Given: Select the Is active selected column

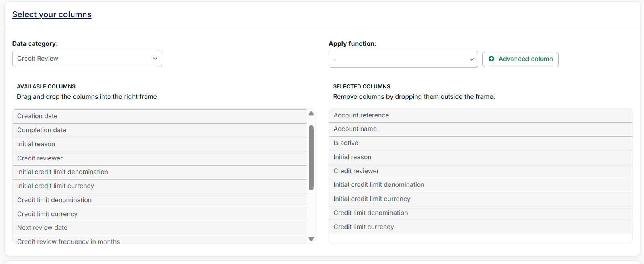Looking at the screenshot, I should click(346, 143).
